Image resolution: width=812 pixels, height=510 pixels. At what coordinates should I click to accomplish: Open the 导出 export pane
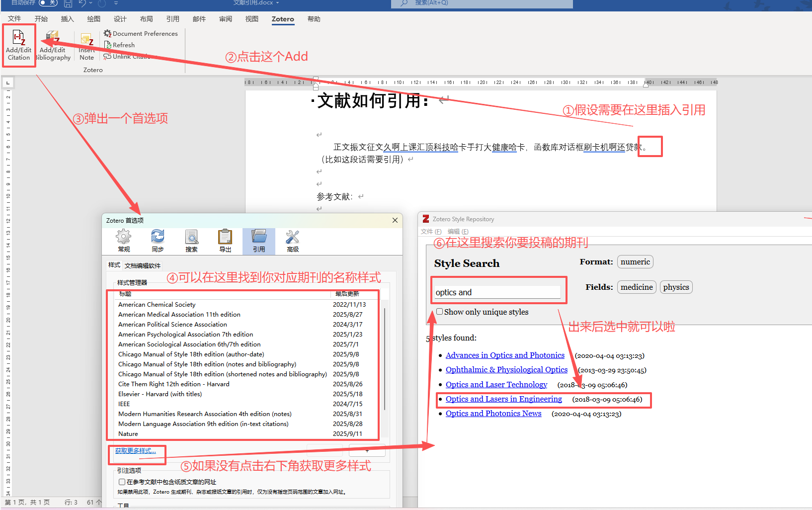pos(225,242)
